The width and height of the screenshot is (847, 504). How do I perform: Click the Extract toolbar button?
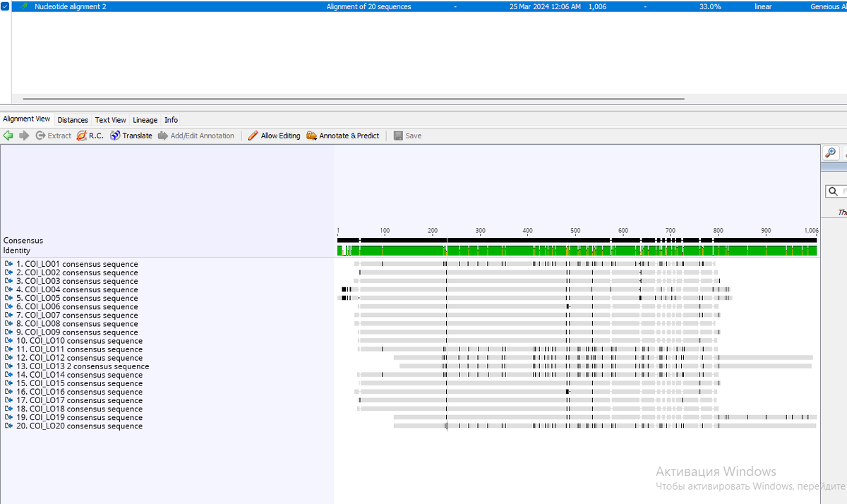tap(54, 136)
